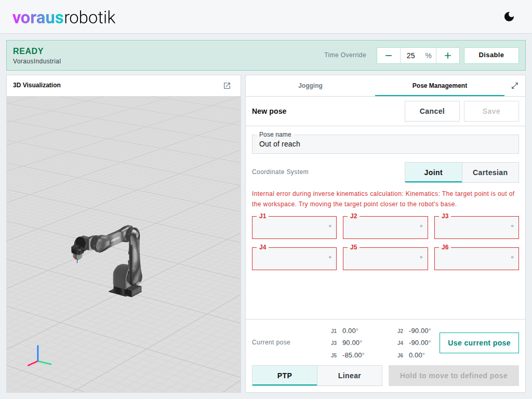Toggle dark mode moon icon
The width and height of the screenshot is (532, 399).
pyautogui.click(x=509, y=17)
